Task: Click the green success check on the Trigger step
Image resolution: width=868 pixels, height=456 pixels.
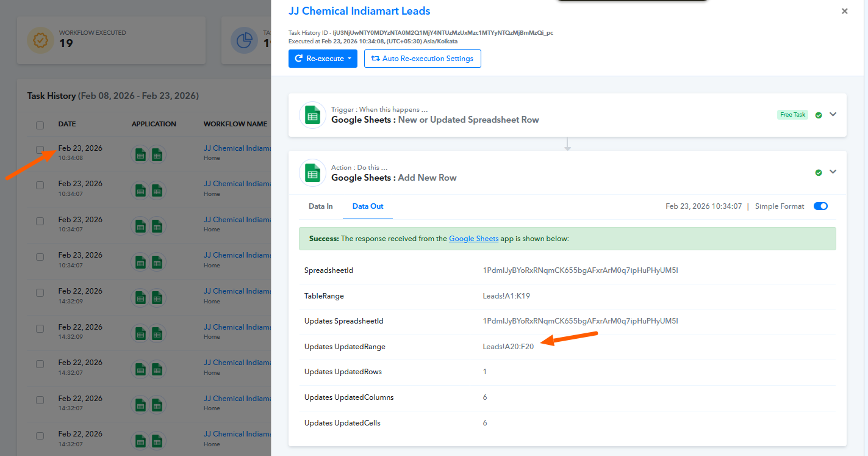Action: (x=819, y=115)
